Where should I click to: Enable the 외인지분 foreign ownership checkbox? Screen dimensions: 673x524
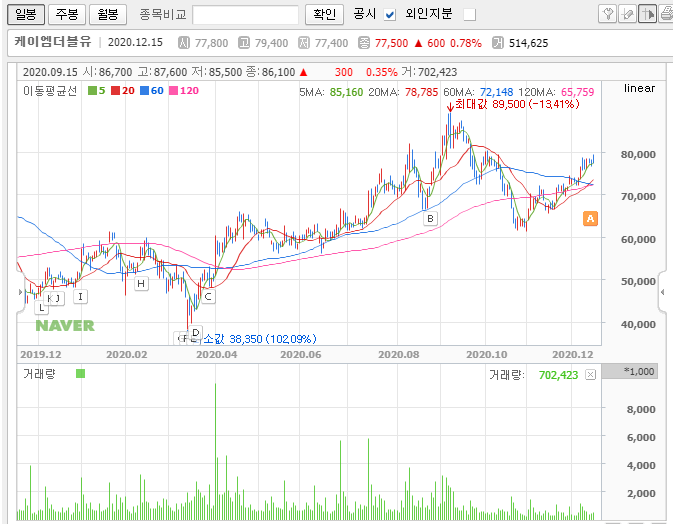coord(470,15)
